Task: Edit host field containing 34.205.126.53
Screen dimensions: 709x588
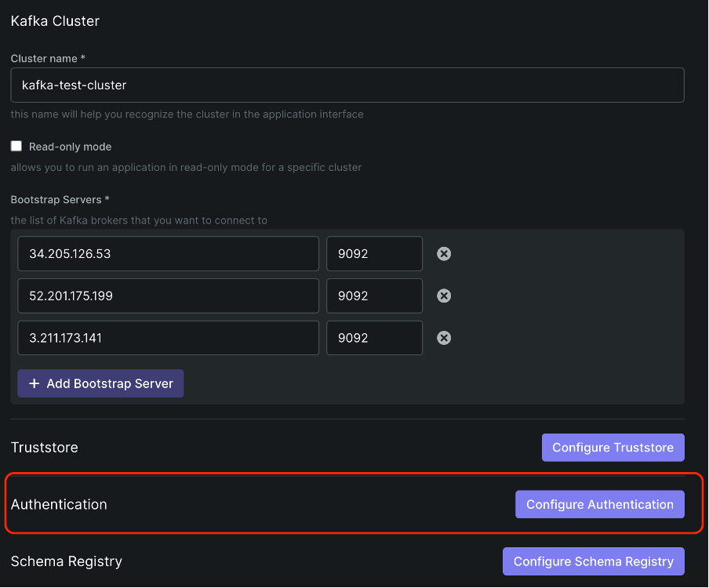Action: click(x=168, y=253)
